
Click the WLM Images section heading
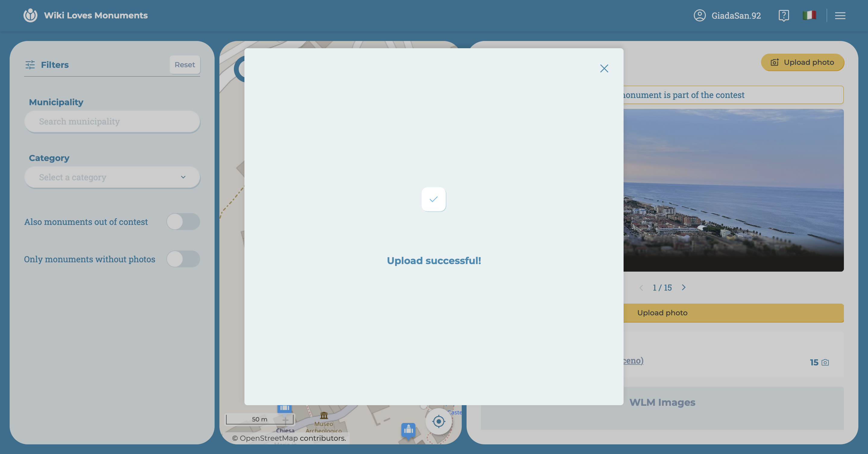coord(662,402)
